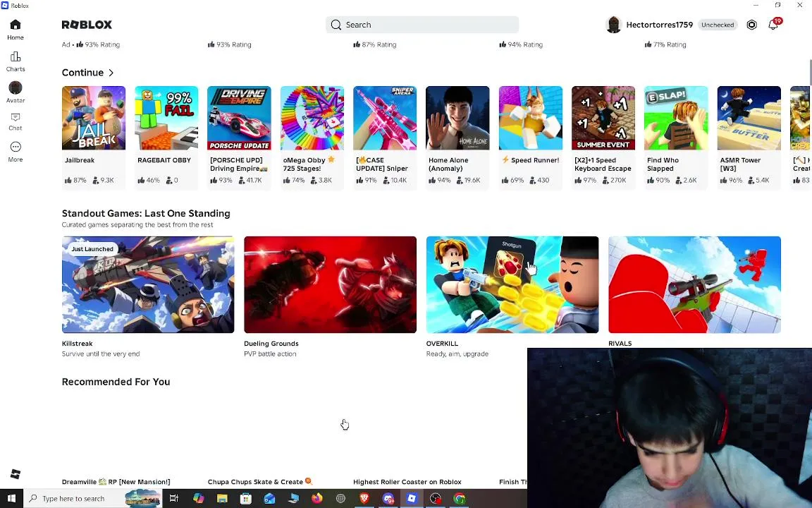
Task: Open Chat from the sidebar
Action: (x=15, y=118)
